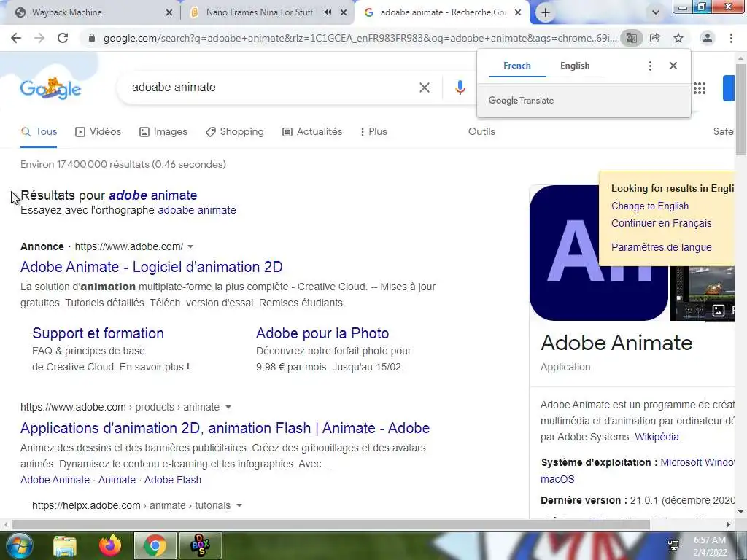747x560 pixels.
Task: Select English in the translate popup
Action: coord(575,66)
